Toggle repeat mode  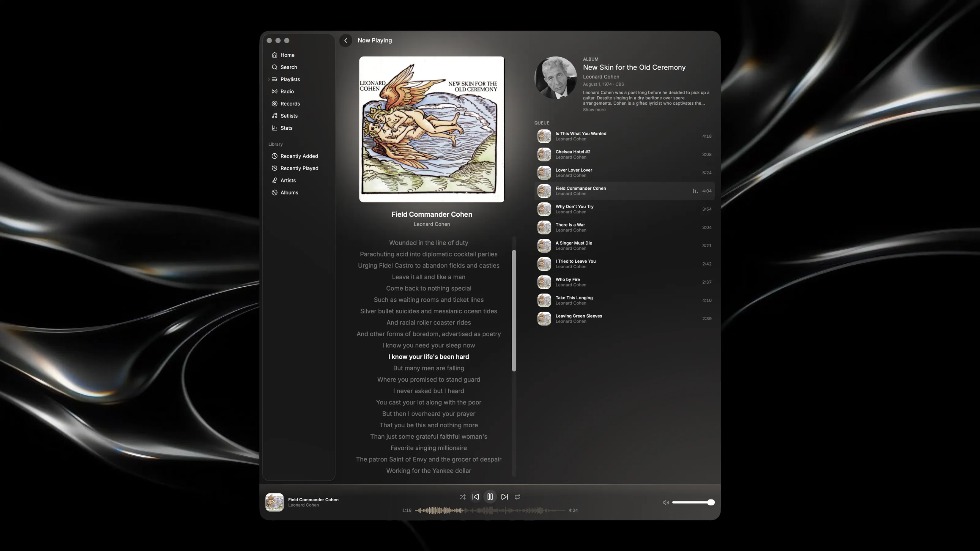point(517,497)
